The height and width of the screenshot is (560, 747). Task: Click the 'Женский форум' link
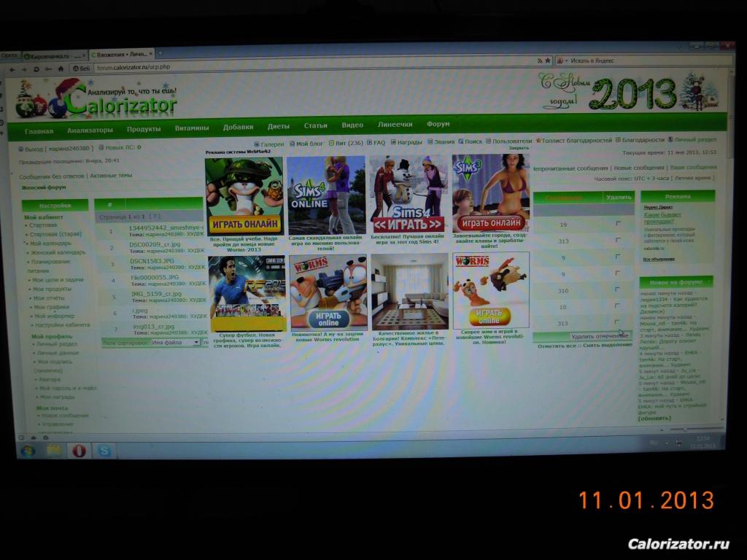[43, 187]
